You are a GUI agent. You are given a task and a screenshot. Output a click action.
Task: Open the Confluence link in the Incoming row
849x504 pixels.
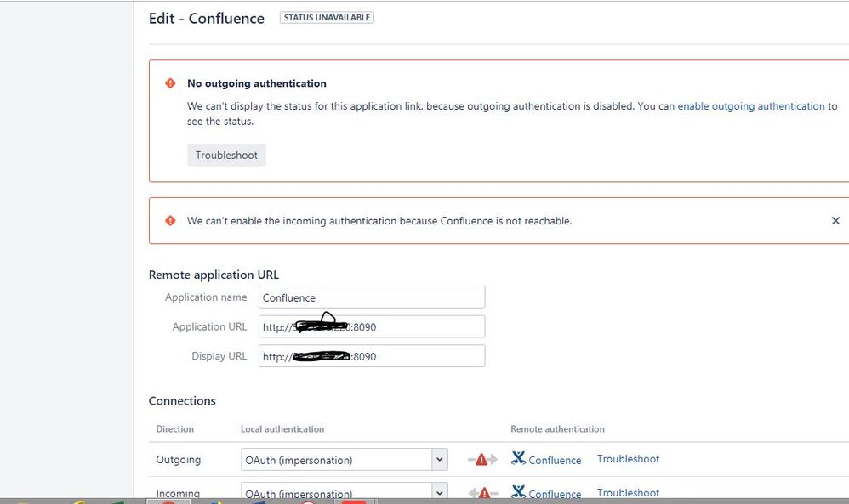pyautogui.click(x=555, y=494)
